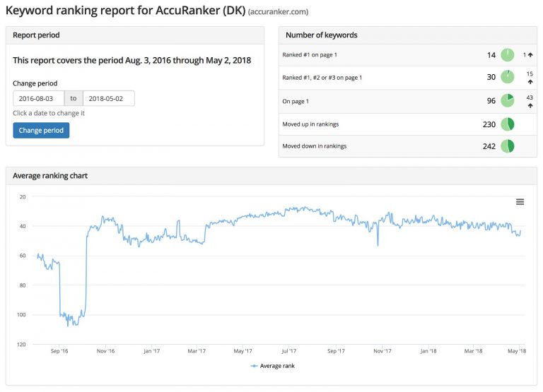Click the Moved down in rankings pie chart
The height and width of the screenshot is (392, 543).
coord(507,146)
